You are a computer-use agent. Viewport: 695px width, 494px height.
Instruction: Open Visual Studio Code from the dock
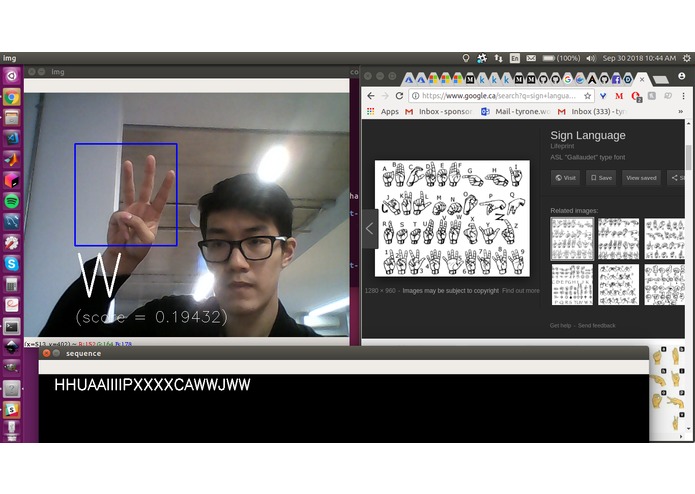pyautogui.click(x=12, y=139)
